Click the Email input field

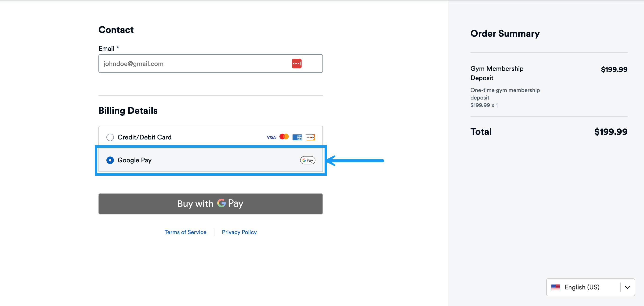198,64
